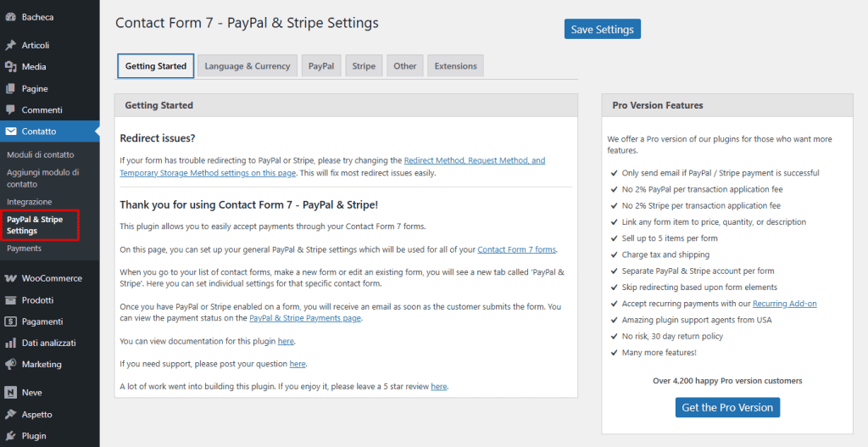Switch to the Other tab
Viewport: 868px width, 447px height.
tap(404, 66)
